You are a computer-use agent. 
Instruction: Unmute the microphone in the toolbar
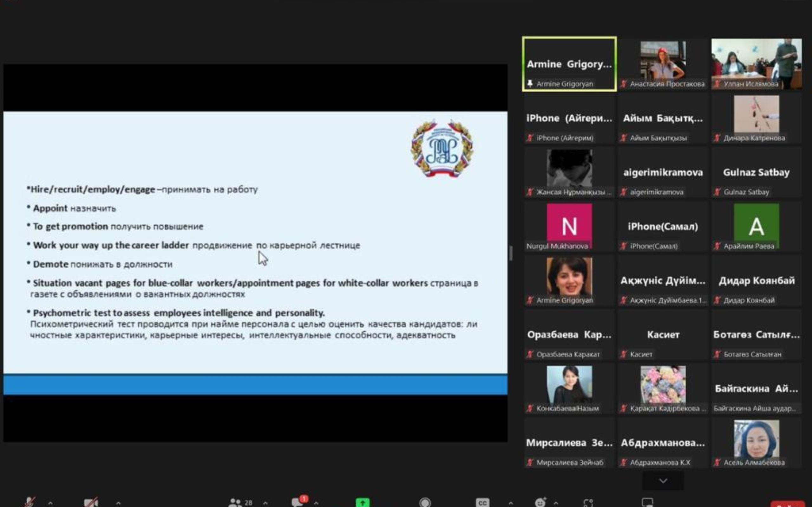pos(30,502)
